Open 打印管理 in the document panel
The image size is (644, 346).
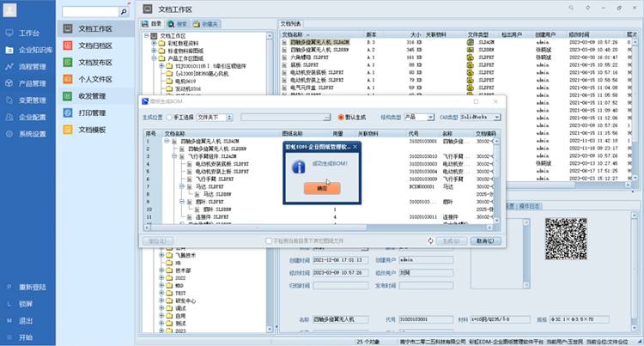[x=94, y=112]
